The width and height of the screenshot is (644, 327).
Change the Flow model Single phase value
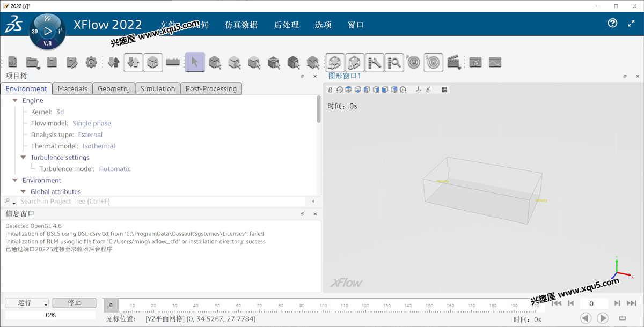pyautogui.click(x=92, y=123)
